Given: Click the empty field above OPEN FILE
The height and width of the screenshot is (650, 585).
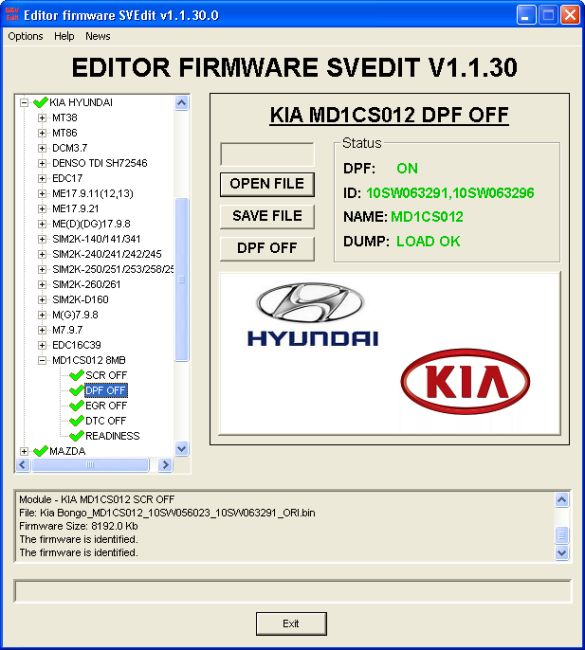Looking at the screenshot, I should click(267, 155).
